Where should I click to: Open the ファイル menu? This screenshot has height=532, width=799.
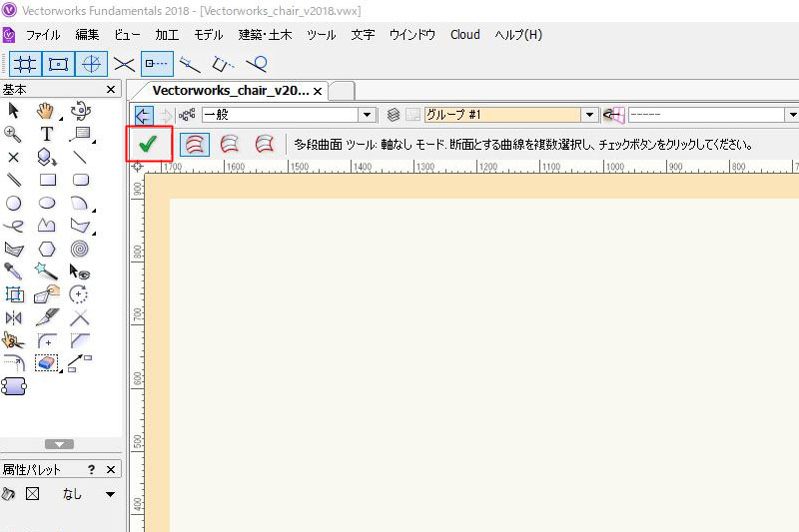coord(43,35)
